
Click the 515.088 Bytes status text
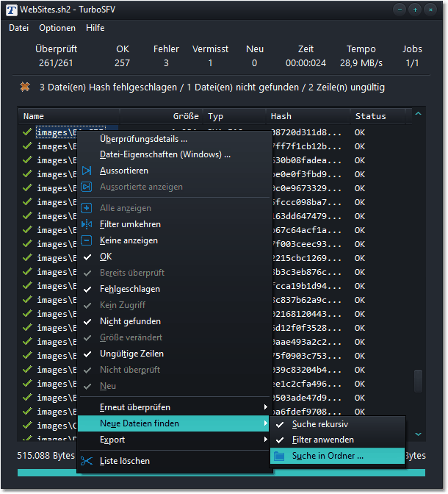click(46, 456)
